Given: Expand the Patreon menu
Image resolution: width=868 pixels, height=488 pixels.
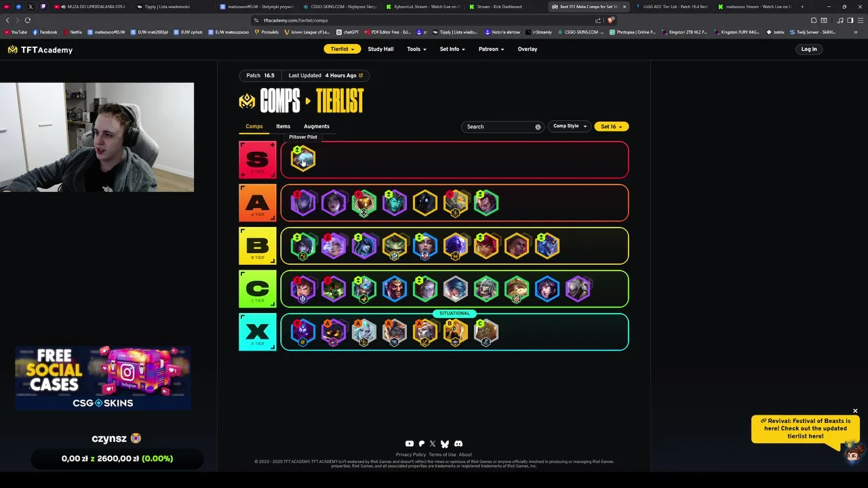Looking at the screenshot, I should tap(491, 49).
